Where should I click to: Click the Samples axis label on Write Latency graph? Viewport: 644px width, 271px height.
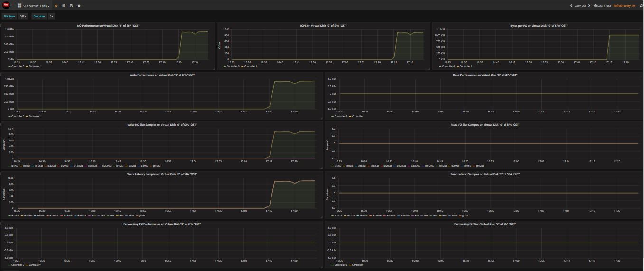(4, 193)
